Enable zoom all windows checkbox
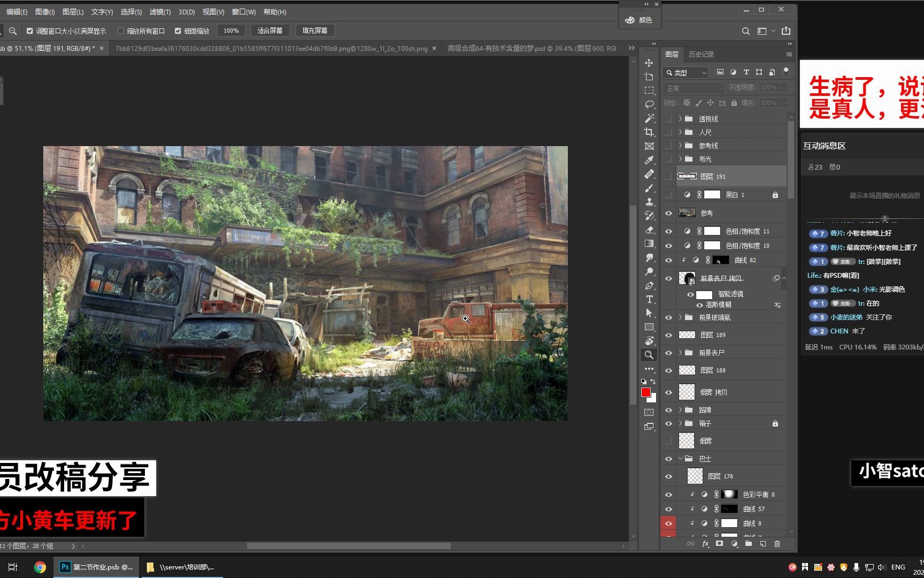924x578 pixels. (x=121, y=31)
